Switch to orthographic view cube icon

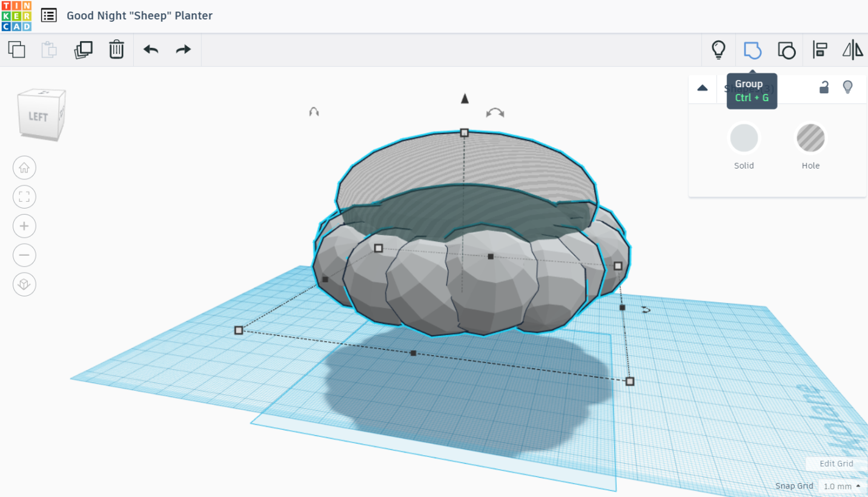coord(24,284)
